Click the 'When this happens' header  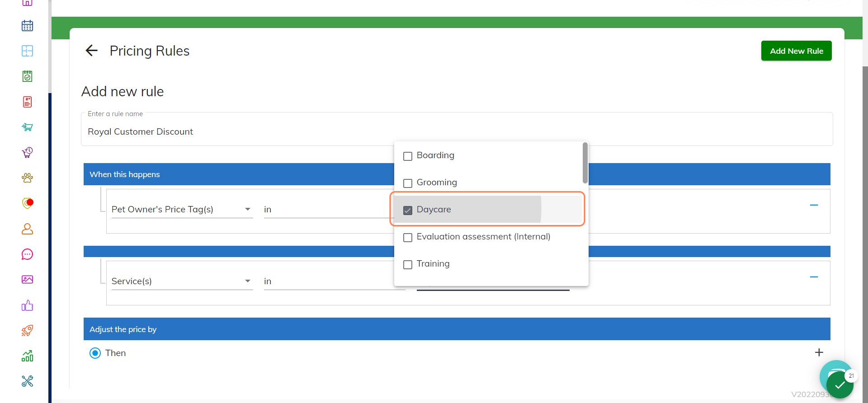(457, 174)
